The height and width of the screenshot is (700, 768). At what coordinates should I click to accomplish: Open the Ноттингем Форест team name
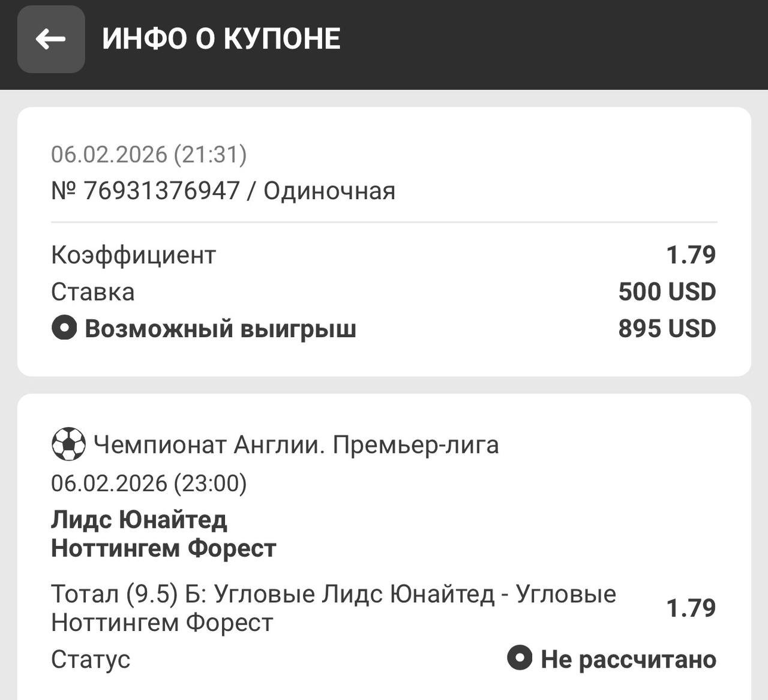(x=164, y=548)
